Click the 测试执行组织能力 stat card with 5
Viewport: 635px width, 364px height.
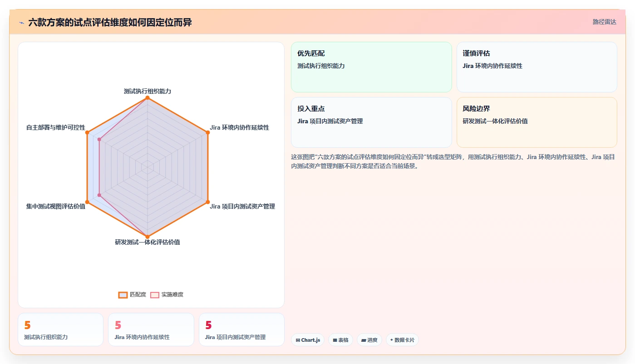tap(60, 330)
